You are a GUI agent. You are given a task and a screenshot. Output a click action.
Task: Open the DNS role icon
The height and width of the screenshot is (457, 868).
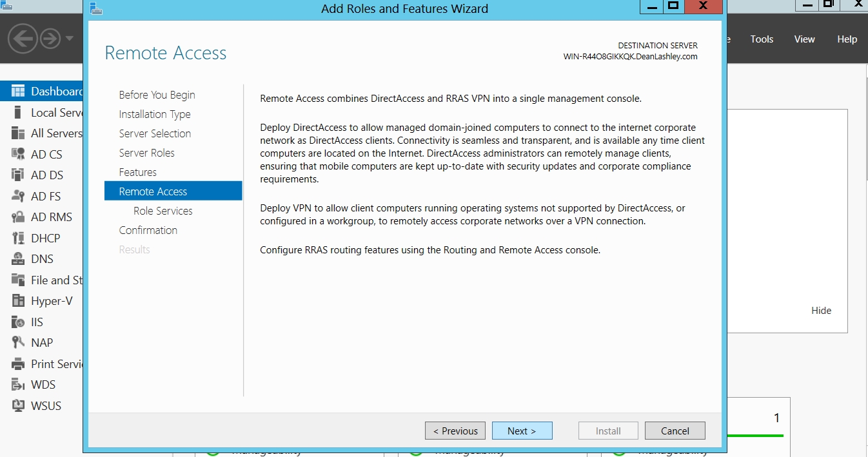pos(18,259)
